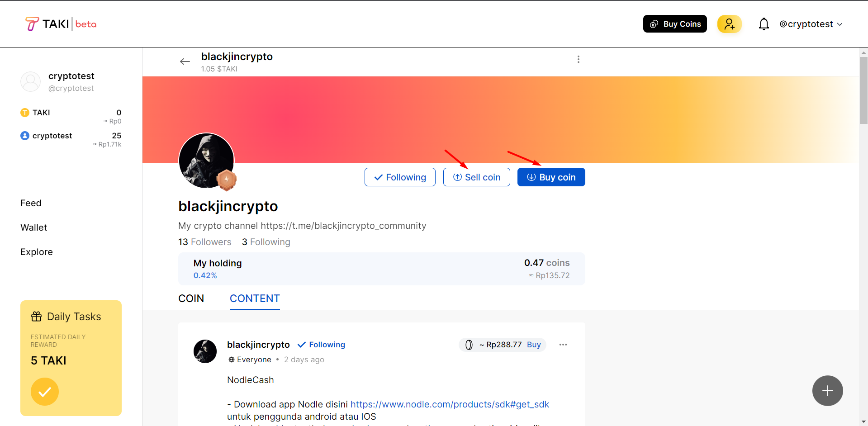Image resolution: width=868 pixels, height=426 pixels.
Task: Click the My holding 0.42% value
Action: coord(205,275)
